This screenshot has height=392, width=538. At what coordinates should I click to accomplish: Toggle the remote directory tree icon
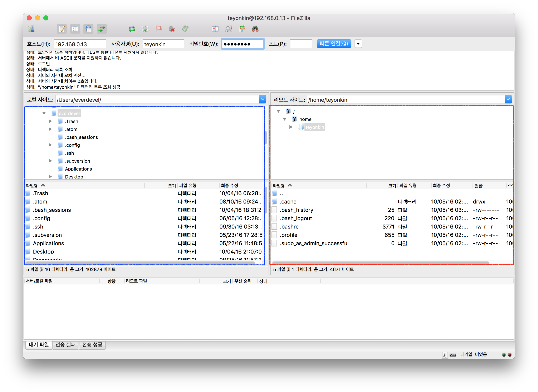[x=88, y=29]
